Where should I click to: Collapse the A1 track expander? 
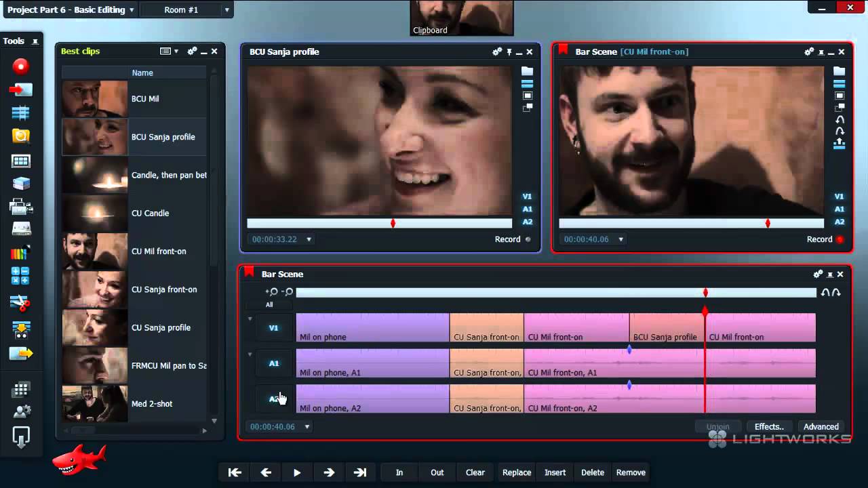pos(250,354)
